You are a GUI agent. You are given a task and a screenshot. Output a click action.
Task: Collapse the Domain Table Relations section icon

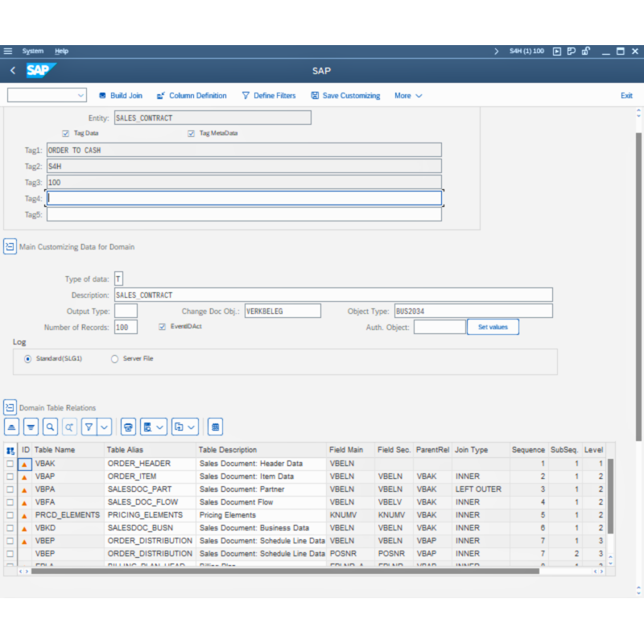(10, 408)
